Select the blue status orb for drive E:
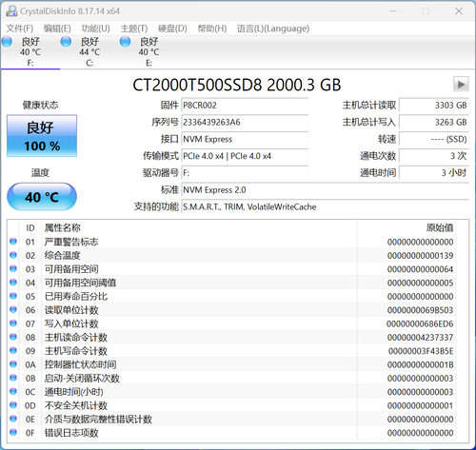This screenshot has height=450, width=476. pos(125,42)
